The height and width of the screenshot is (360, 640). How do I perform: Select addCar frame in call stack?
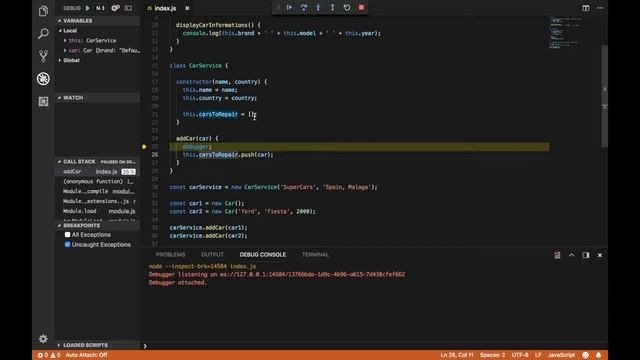click(98, 172)
